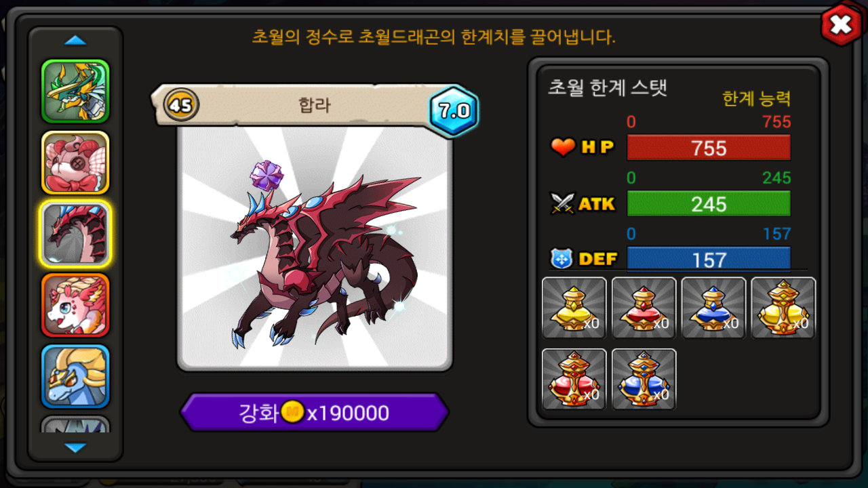Image resolution: width=868 pixels, height=488 pixels.
Task: Choose the pink sheep dragon thumbnail
Action: pyautogui.click(x=75, y=163)
